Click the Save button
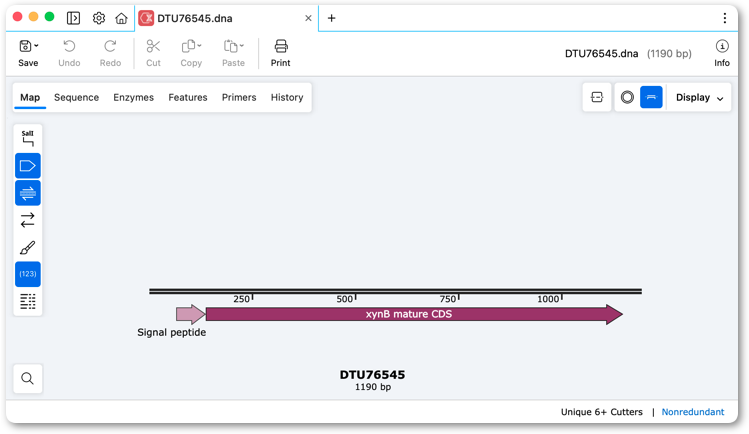This screenshot has width=749, height=434. click(x=28, y=53)
